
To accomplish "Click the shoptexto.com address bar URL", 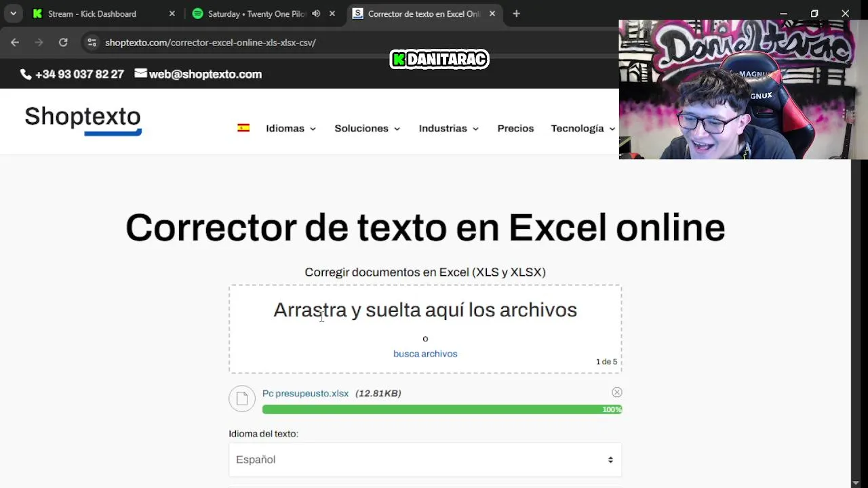I will tap(210, 42).
